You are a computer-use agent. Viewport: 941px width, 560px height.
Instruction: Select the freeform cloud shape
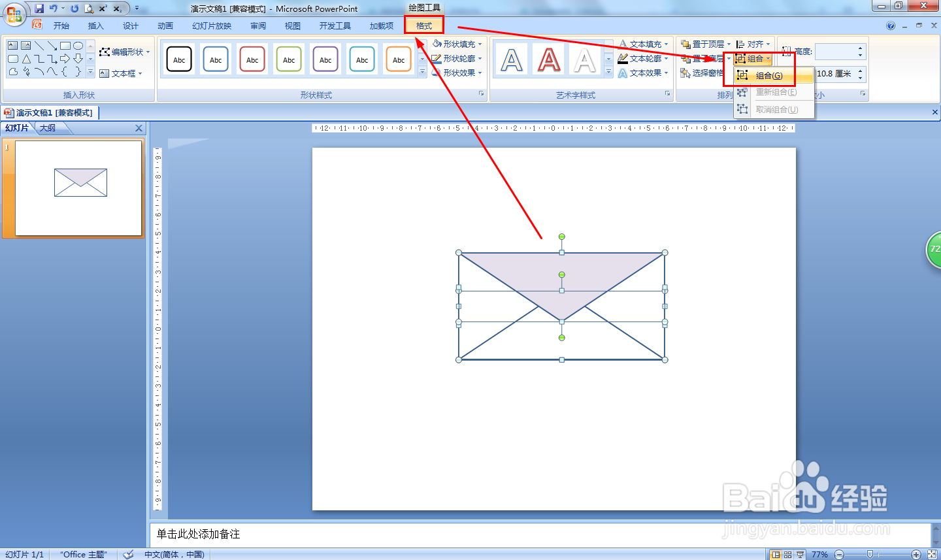coord(13,72)
